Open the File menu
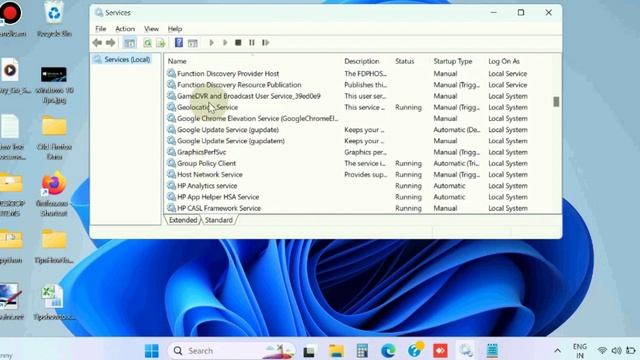The image size is (640, 360). click(100, 29)
